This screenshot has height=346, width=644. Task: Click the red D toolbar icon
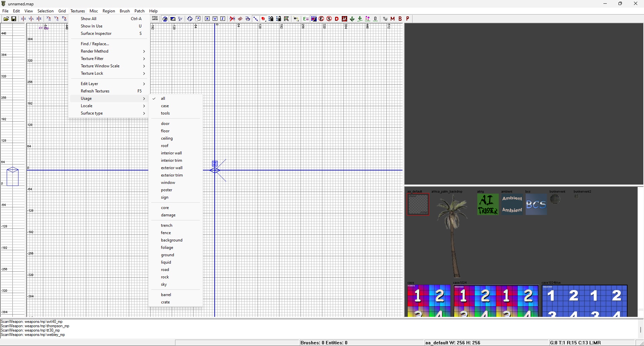tap(337, 19)
